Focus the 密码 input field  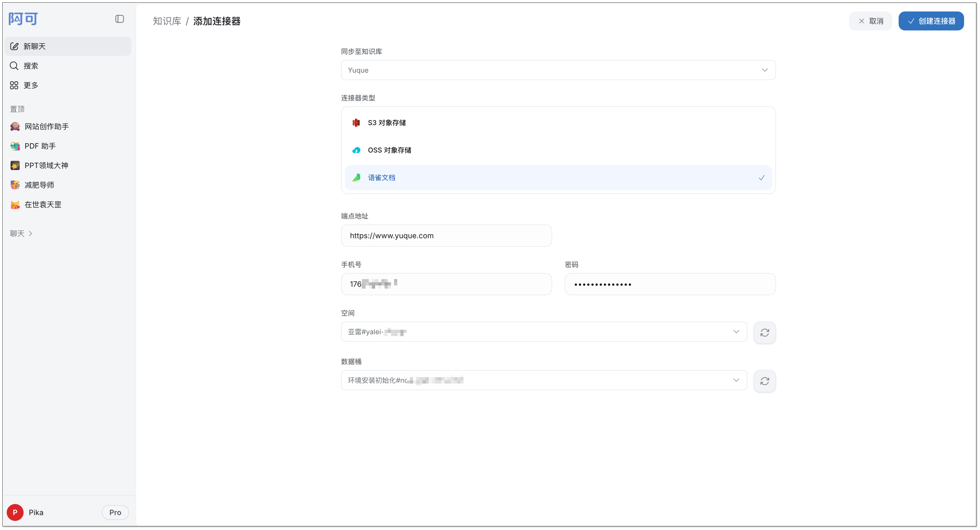(x=670, y=284)
